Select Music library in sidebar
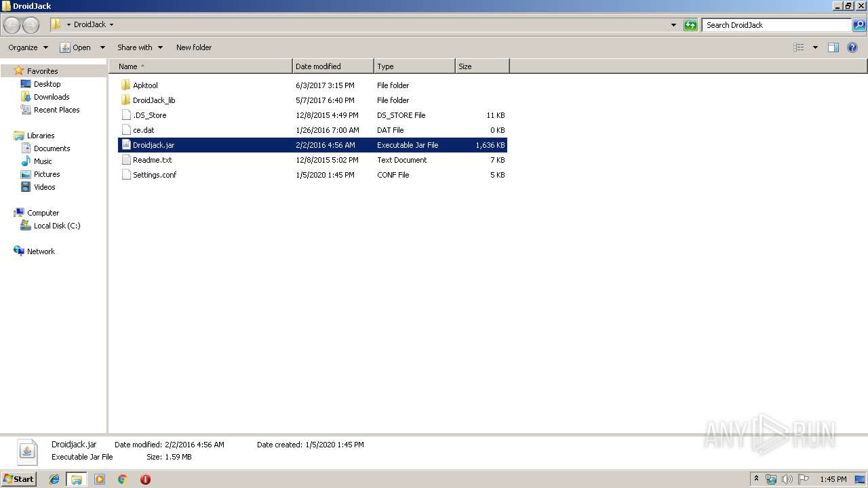The image size is (868, 488). point(43,161)
